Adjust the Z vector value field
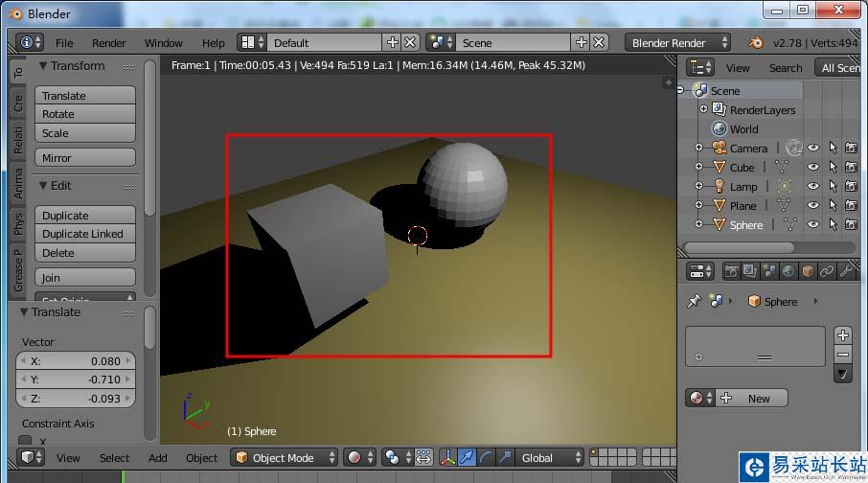This screenshot has height=483, width=868. point(76,399)
